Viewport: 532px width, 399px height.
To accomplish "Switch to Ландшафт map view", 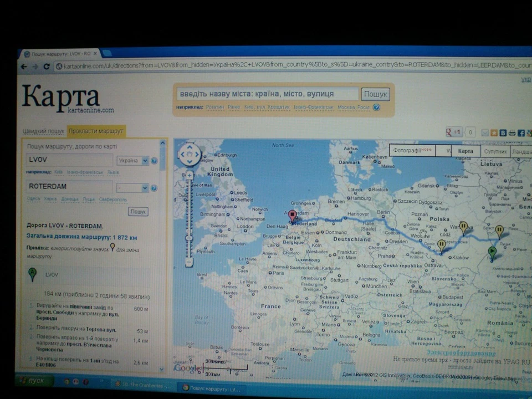I will coord(521,152).
